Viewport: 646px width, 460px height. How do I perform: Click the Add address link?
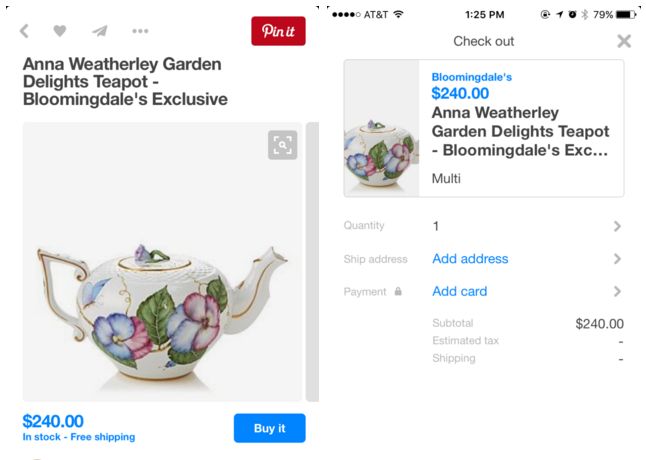(x=470, y=259)
